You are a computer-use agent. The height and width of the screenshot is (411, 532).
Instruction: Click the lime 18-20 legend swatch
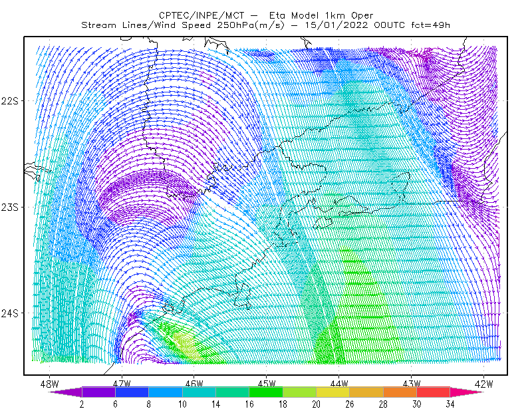(x=300, y=392)
